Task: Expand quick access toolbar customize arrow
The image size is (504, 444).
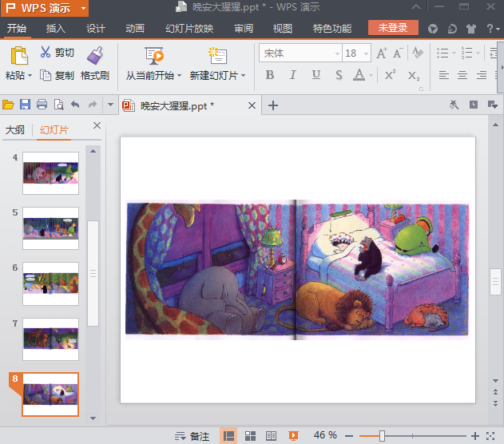Action: 110,105
